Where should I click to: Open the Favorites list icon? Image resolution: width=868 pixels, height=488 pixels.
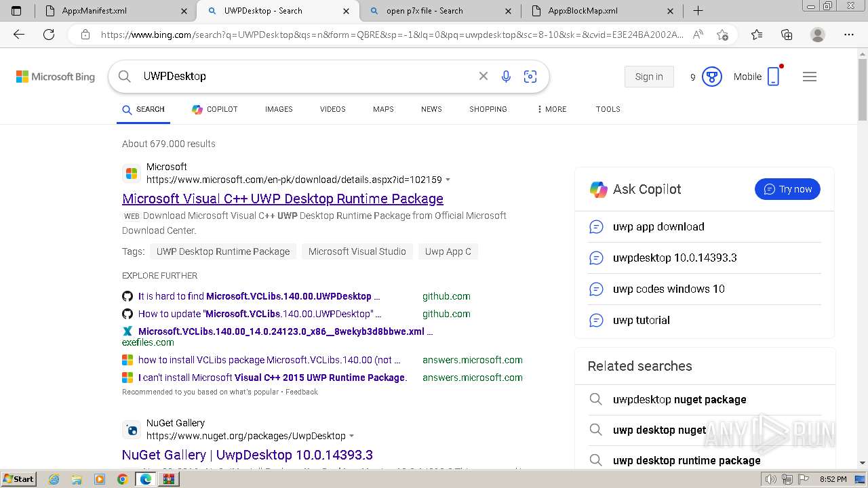click(x=757, y=35)
